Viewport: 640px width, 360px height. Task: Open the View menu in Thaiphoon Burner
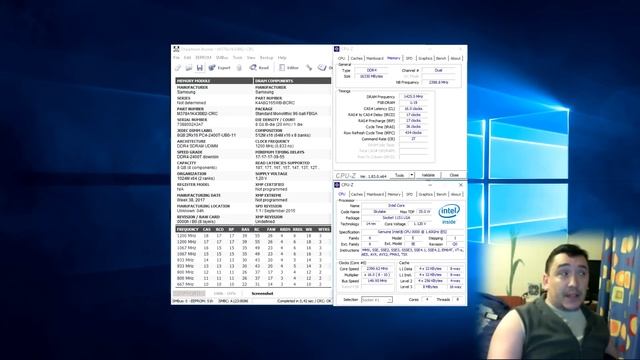[x=251, y=58]
